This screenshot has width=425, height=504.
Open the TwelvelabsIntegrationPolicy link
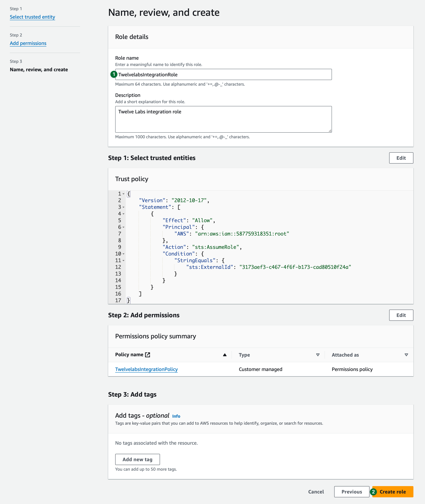(x=146, y=369)
